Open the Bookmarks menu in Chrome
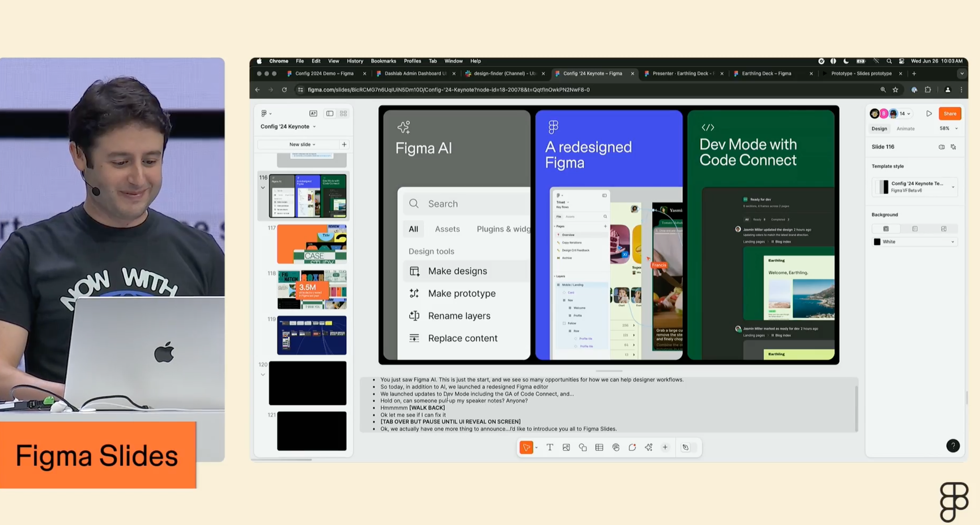Viewport: 980px width, 525px height. pyautogui.click(x=383, y=61)
